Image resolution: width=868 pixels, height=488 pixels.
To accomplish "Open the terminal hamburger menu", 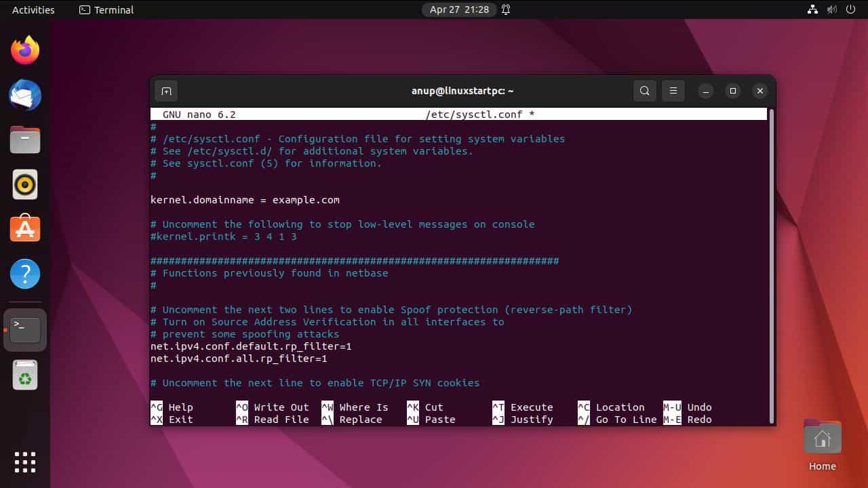I will click(673, 90).
